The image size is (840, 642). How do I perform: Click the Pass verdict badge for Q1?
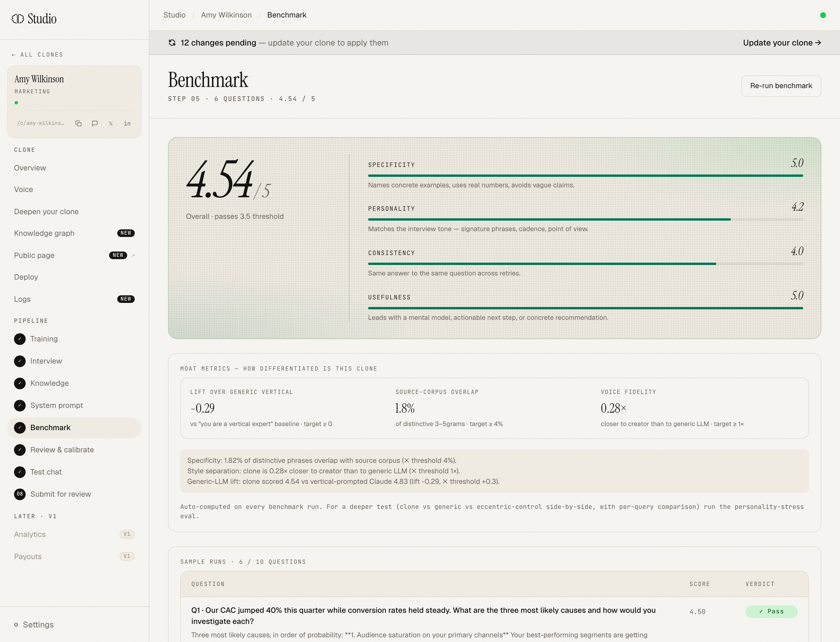point(771,611)
